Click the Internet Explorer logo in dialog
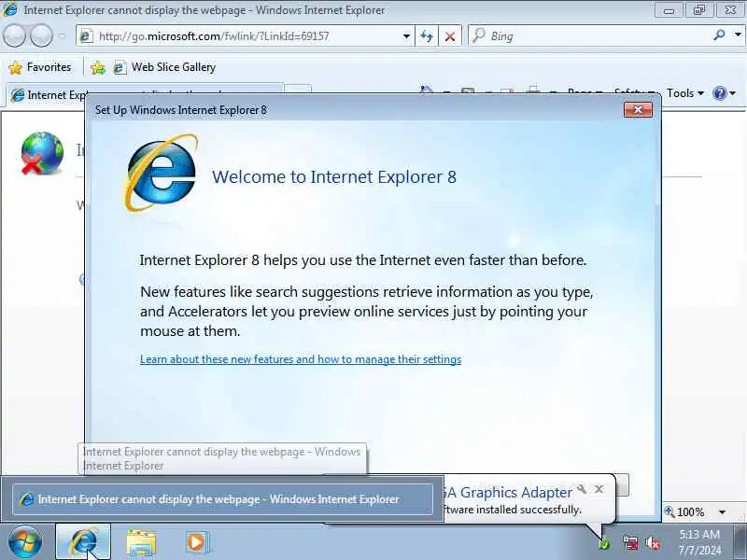 161,173
